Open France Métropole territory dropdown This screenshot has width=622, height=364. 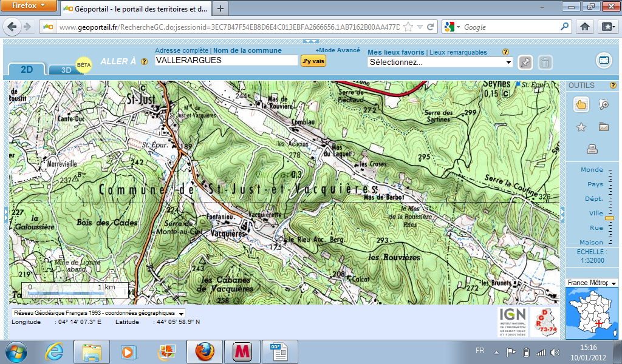(x=592, y=283)
